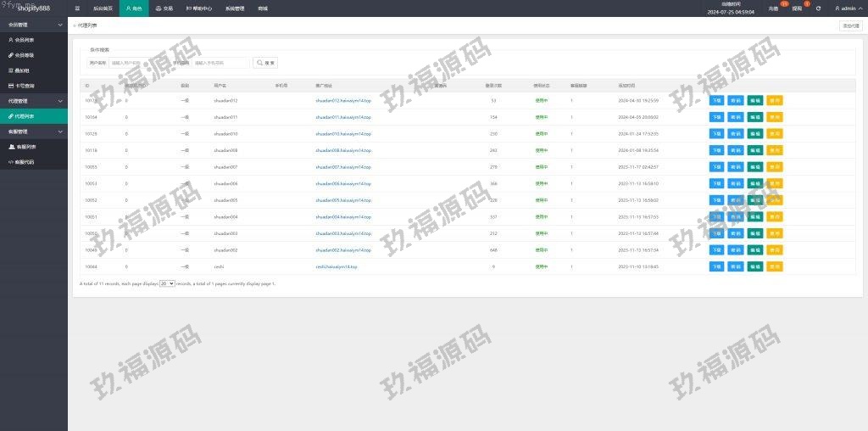The width and height of the screenshot is (868, 431).
Task: Toggle the sidebar collapse icon in top bar
Action: tap(78, 8)
